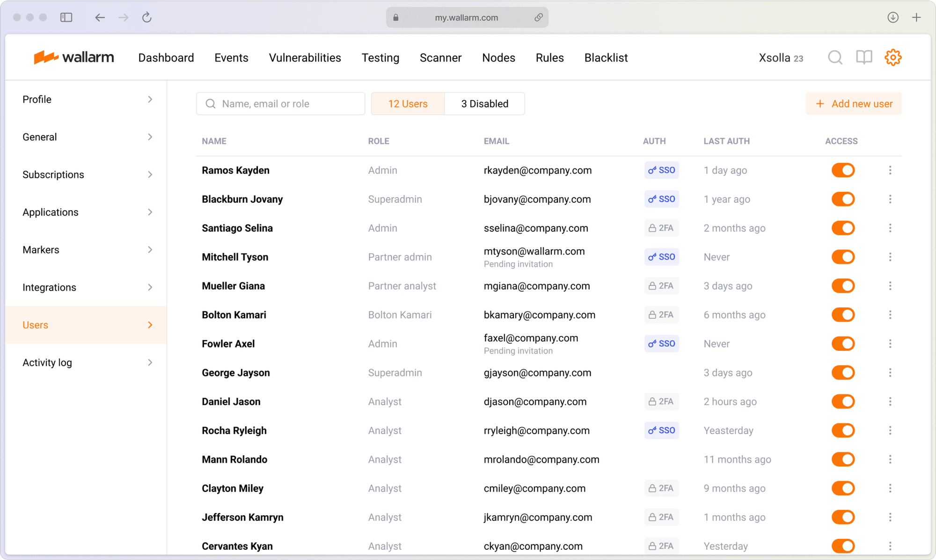The image size is (936, 560).
Task: Click the SSO badge for Blackburn Jovany
Action: [661, 199]
